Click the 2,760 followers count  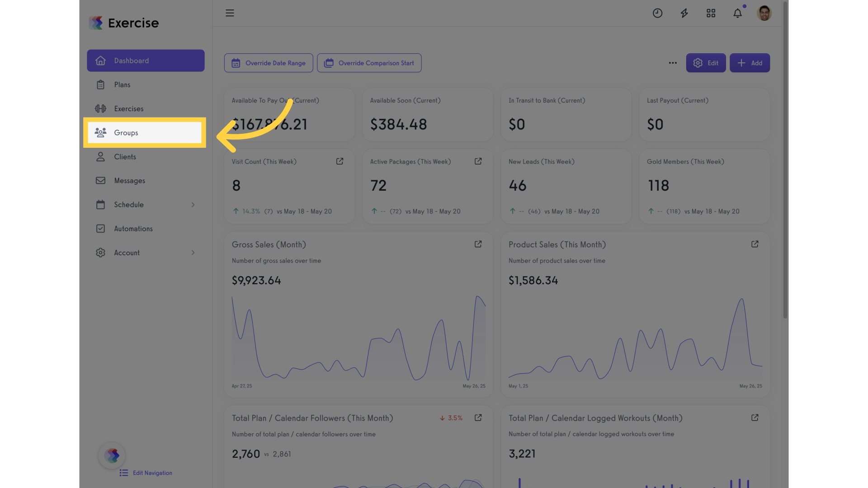pyautogui.click(x=246, y=454)
